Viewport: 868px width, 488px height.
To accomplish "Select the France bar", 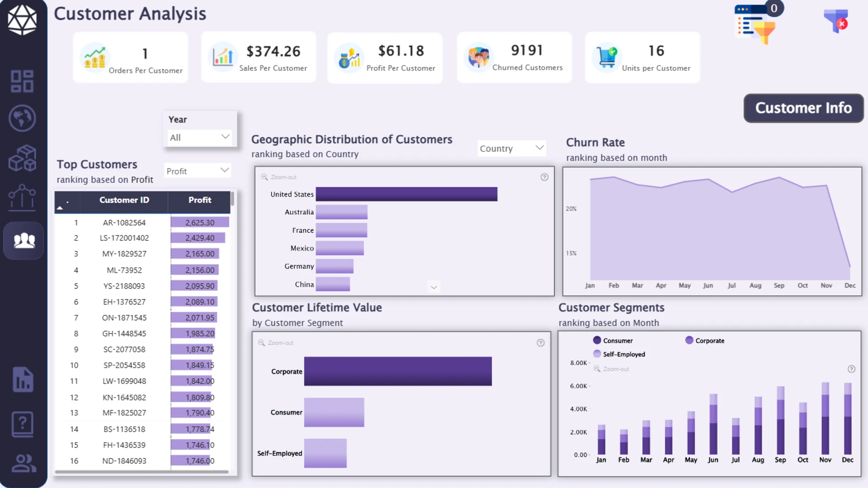I will point(341,230).
